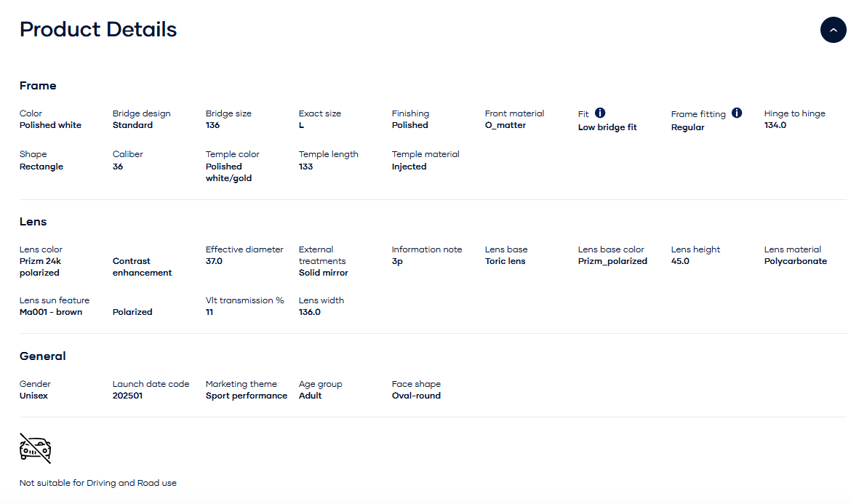Screen dimensions: 851x504
Task: Select the Frame section heading
Action: pyautogui.click(x=38, y=86)
